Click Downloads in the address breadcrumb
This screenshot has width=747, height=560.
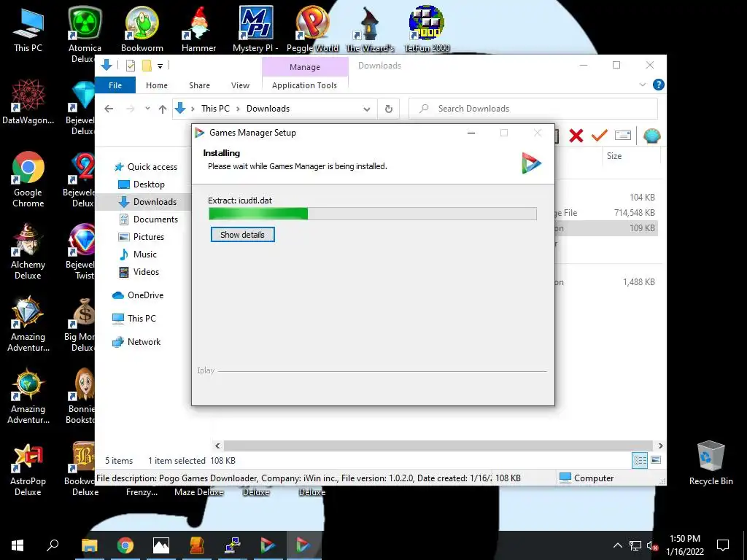tap(268, 109)
